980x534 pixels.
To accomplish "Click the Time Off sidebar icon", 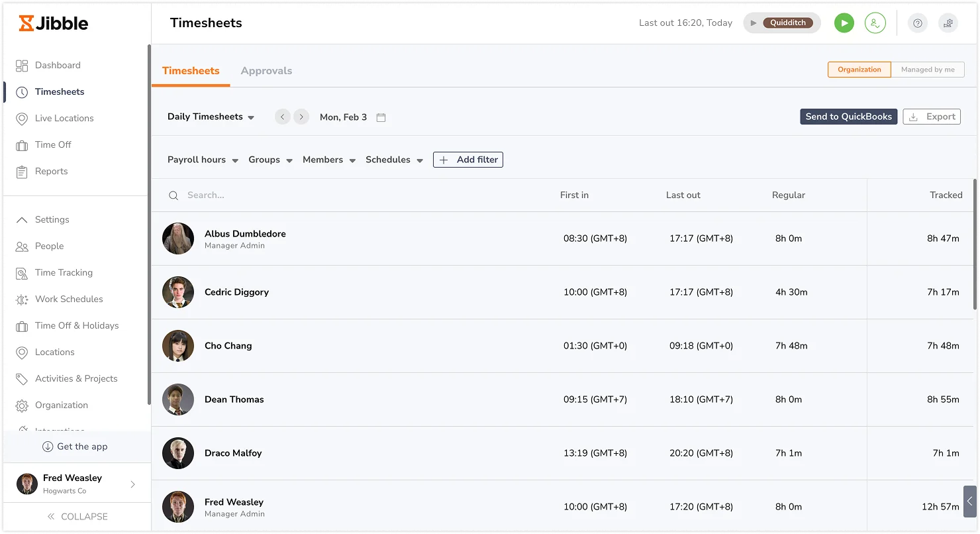I will [x=21, y=144].
